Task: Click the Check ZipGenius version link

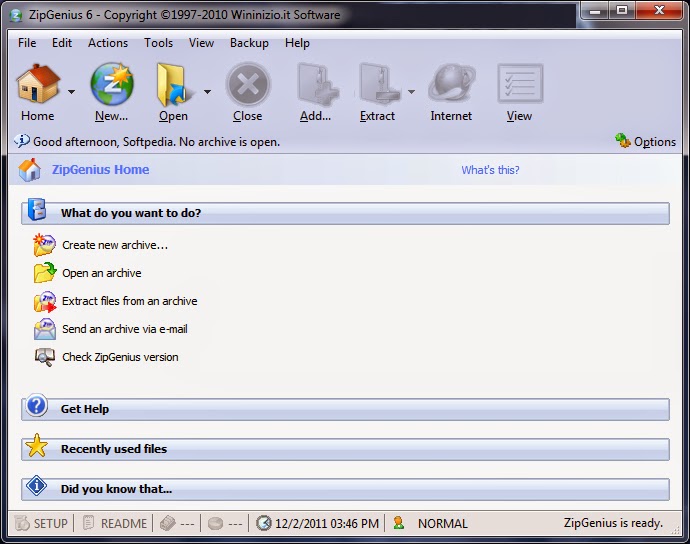Action: click(120, 357)
